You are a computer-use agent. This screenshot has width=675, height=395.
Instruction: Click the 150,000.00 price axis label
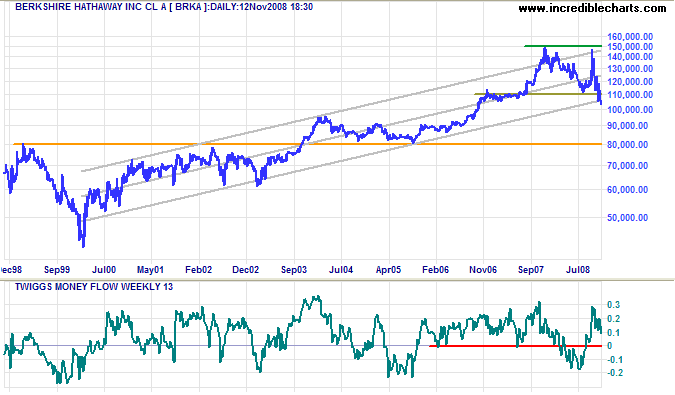click(x=630, y=46)
